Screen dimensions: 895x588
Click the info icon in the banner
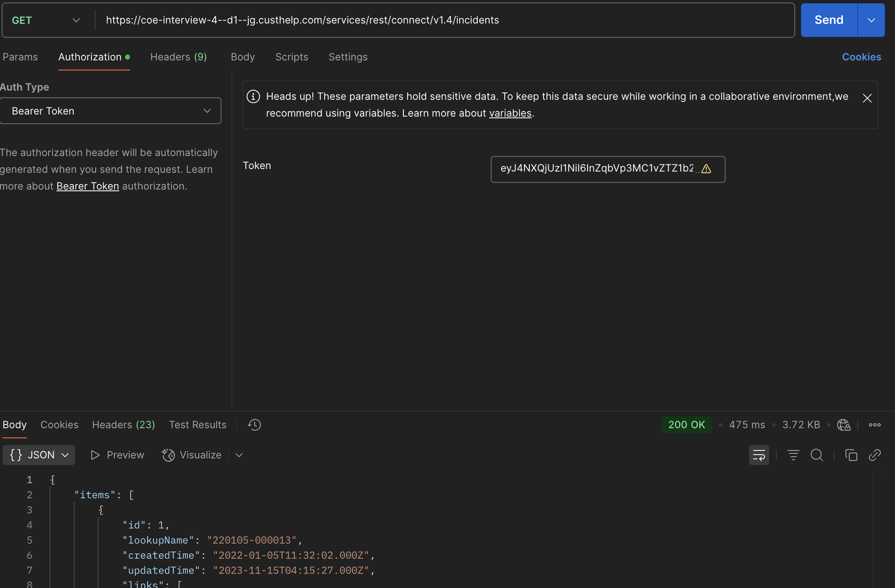253,96
